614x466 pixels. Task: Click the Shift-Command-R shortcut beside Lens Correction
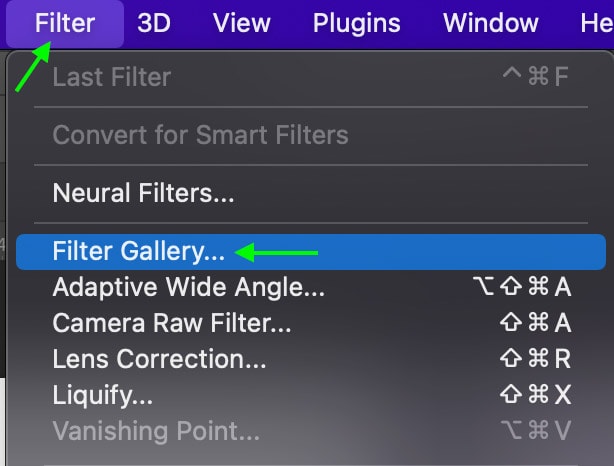[536, 358]
